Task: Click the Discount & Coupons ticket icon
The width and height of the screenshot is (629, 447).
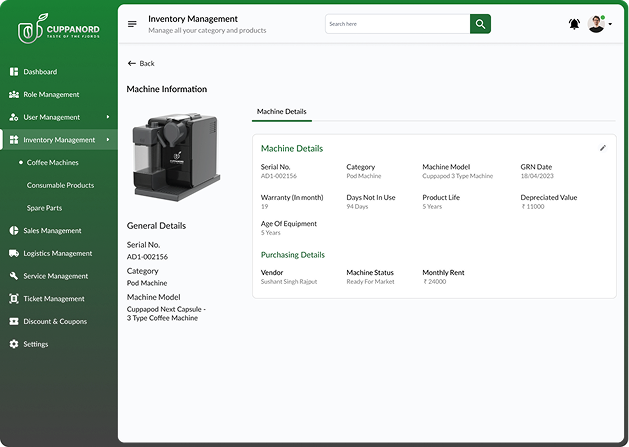Action: tap(14, 321)
